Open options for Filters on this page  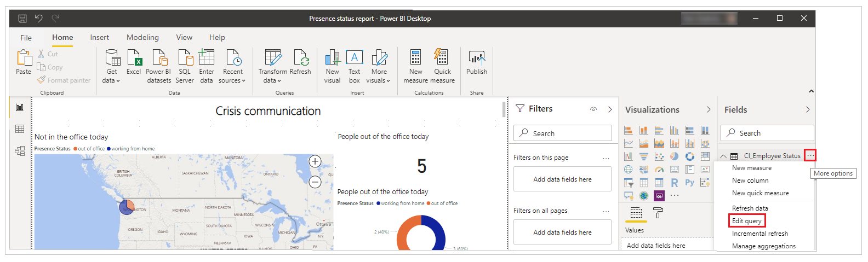tap(606, 158)
